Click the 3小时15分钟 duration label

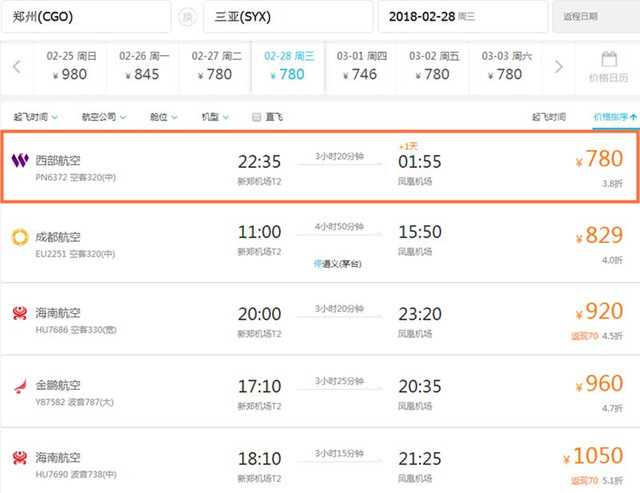(x=339, y=453)
